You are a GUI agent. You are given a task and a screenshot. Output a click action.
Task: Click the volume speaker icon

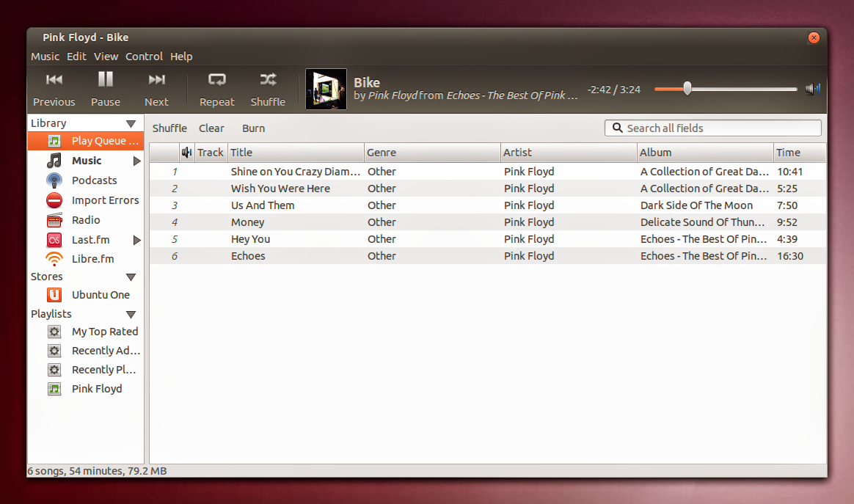point(812,87)
